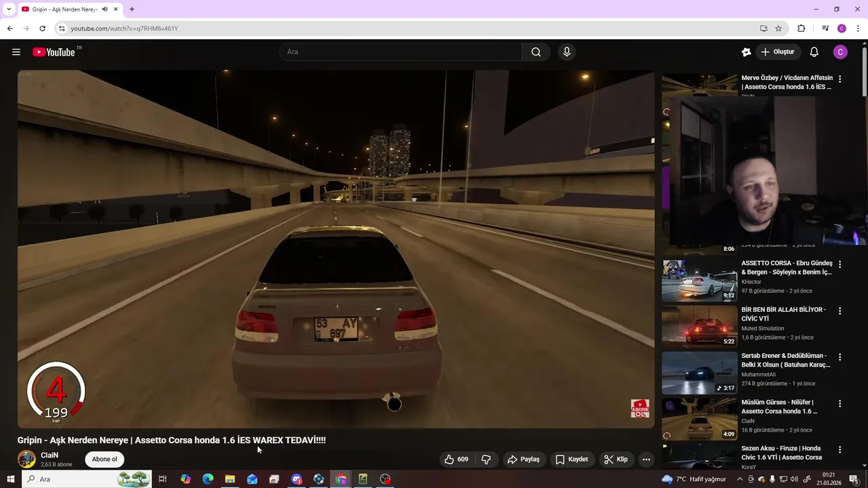The height and width of the screenshot is (488, 868).
Task: Reload the page
Action: pyautogui.click(x=42, y=28)
